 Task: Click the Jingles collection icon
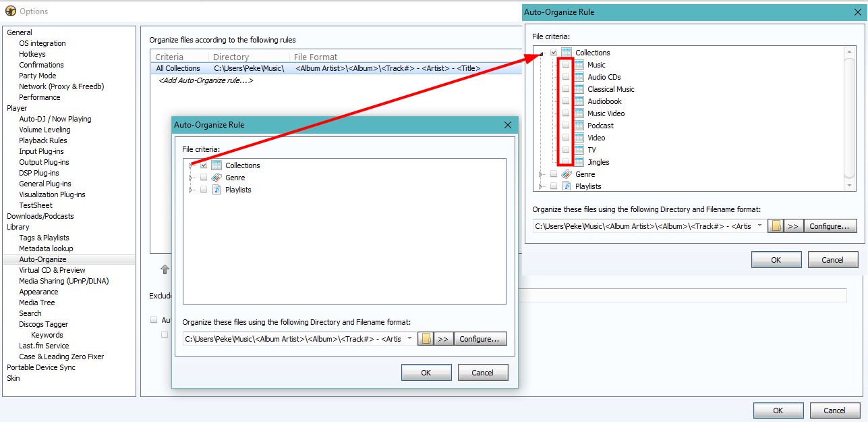[x=578, y=162]
